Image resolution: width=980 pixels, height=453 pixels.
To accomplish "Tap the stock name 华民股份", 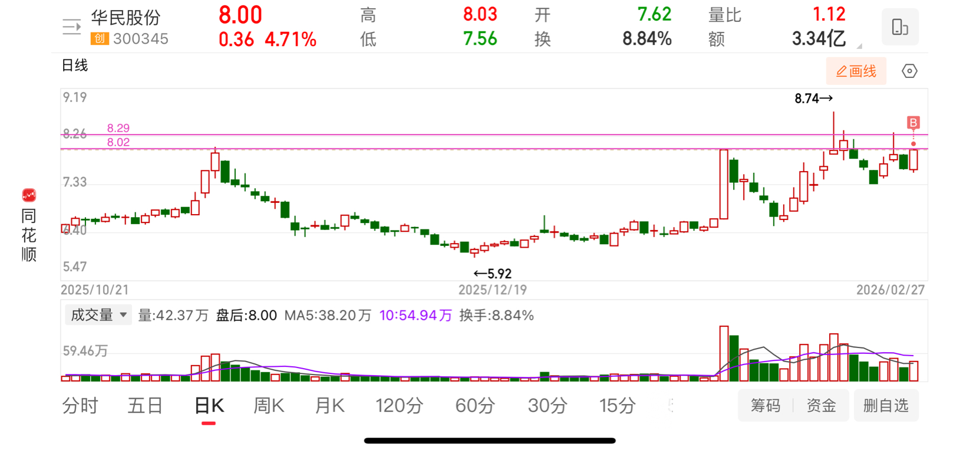I will point(126,18).
